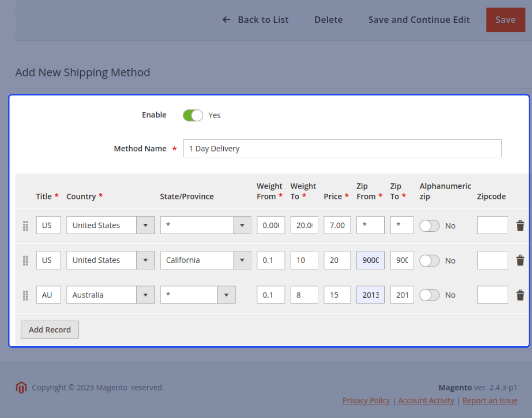
Task: Click Weight From field in California row
Action: tap(271, 260)
